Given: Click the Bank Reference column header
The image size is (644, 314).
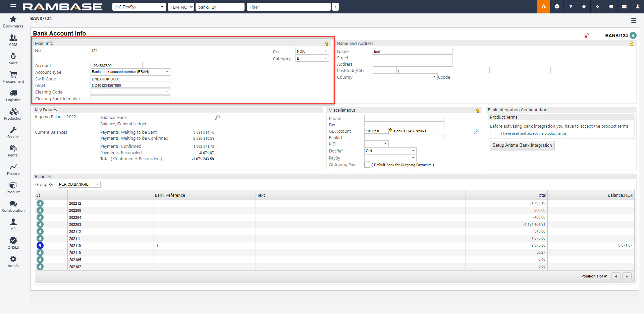Looking at the screenshot, I should click(x=204, y=195).
